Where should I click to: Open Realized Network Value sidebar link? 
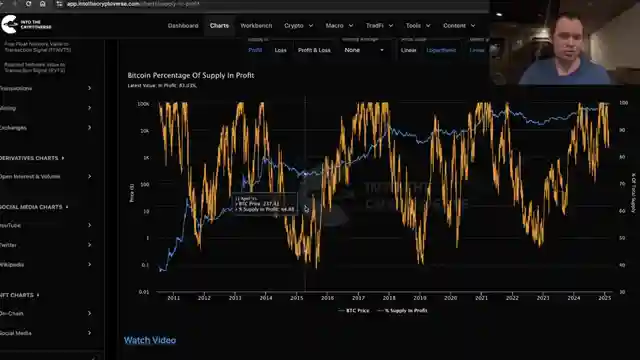coord(35,67)
